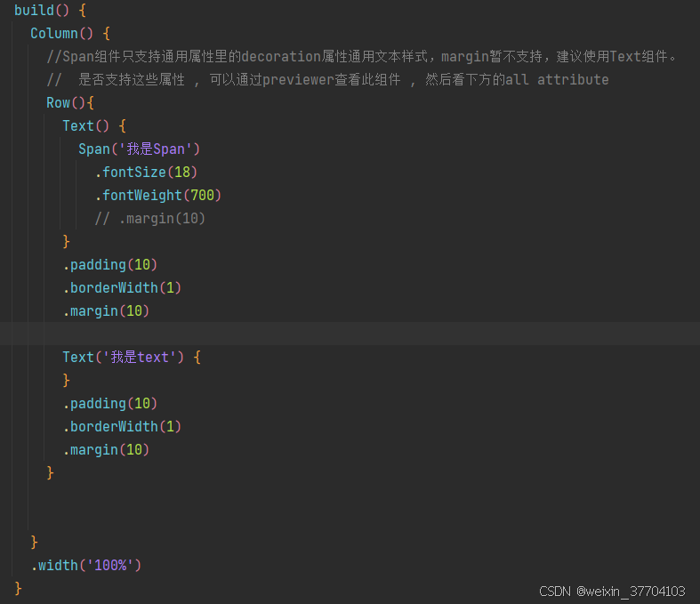This screenshot has height=604, width=700.
Task: Place cursor on the Row(){ line
Action: pyautogui.click(x=70, y=103)
